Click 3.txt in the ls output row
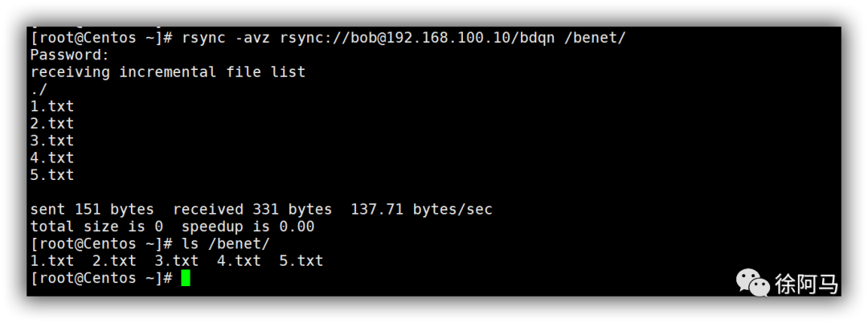Image resolution: width=868 pixels, height=323 pixels. click(x=177, y=261)
